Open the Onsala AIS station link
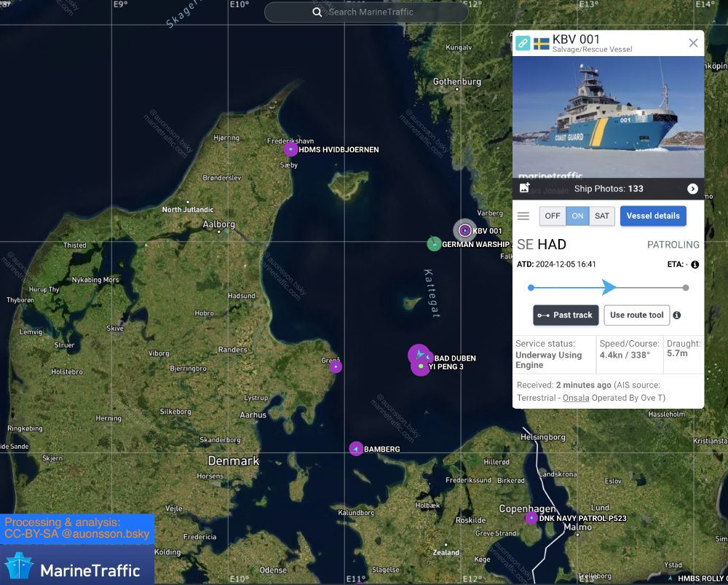 [x=576, y=398]
